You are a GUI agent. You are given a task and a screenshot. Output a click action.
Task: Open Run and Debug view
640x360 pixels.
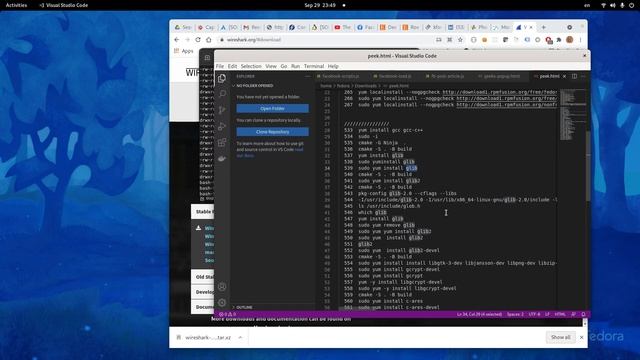tap(222, 126)
